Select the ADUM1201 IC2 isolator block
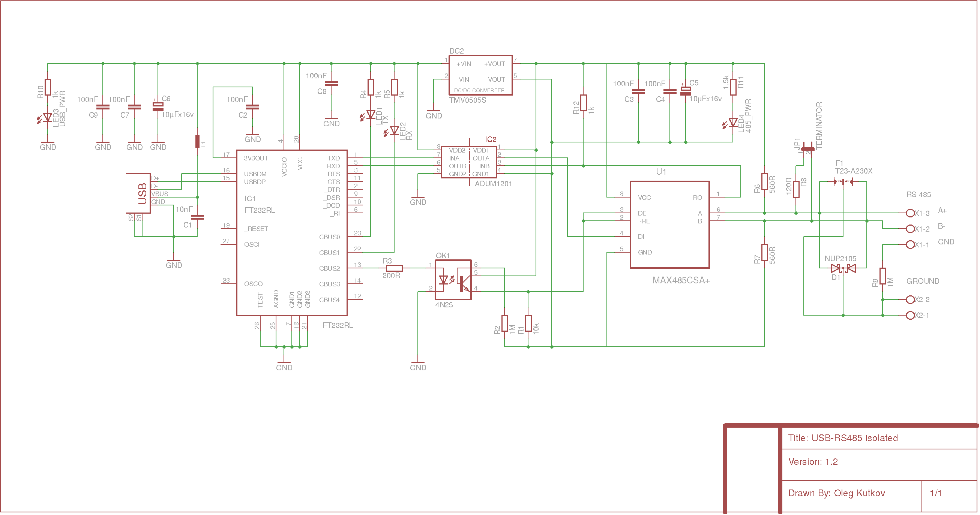The height and width of the screenshot is (515, 980). pos(469,162)
